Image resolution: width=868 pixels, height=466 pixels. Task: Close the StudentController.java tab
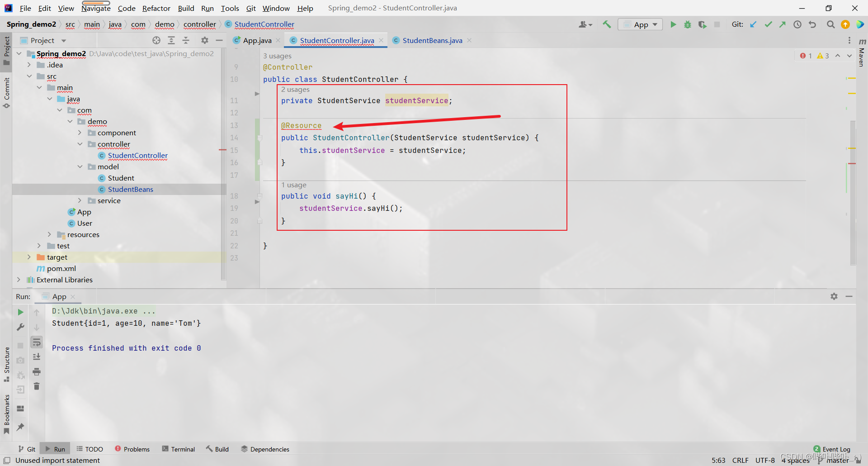[381, 40]
